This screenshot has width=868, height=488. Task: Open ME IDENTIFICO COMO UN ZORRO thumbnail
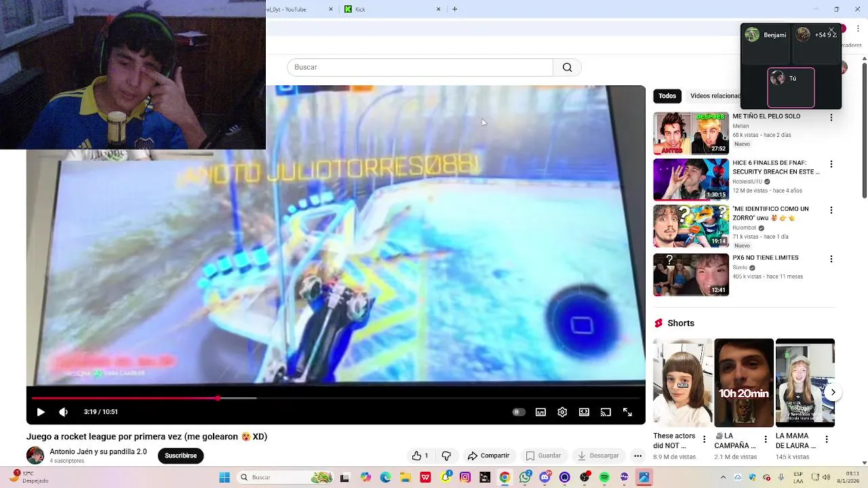click(691, 226)
